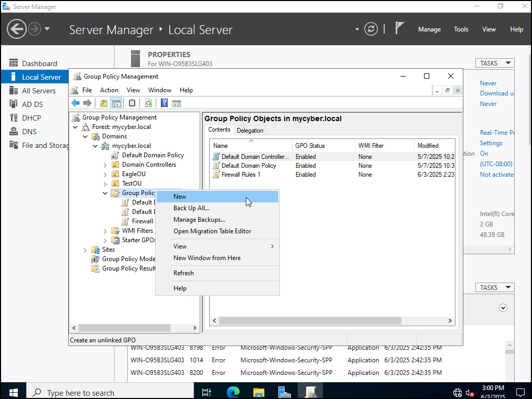Switch to the Contents tab
The width and height of the screenshot is (532, 399).
point(219,130)
